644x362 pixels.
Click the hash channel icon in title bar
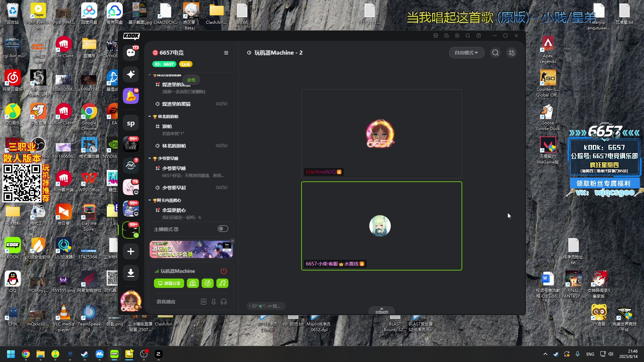pyautogui.click(x=457, y=36)
